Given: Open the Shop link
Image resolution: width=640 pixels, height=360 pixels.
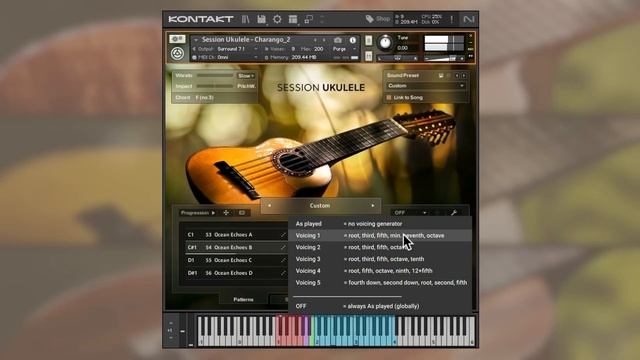Looking at the screenshot, I should tap(378, 19).
